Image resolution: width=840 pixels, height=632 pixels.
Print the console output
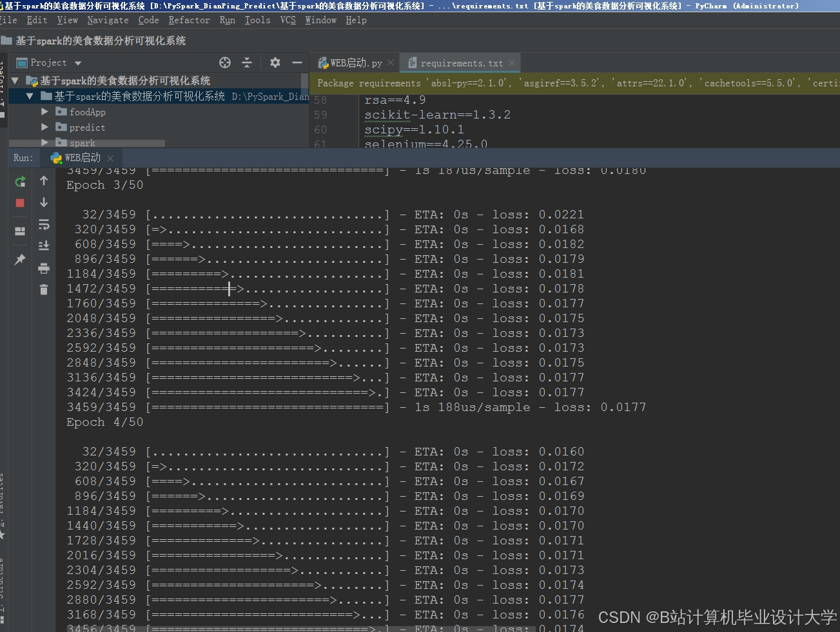pos(44,269)
